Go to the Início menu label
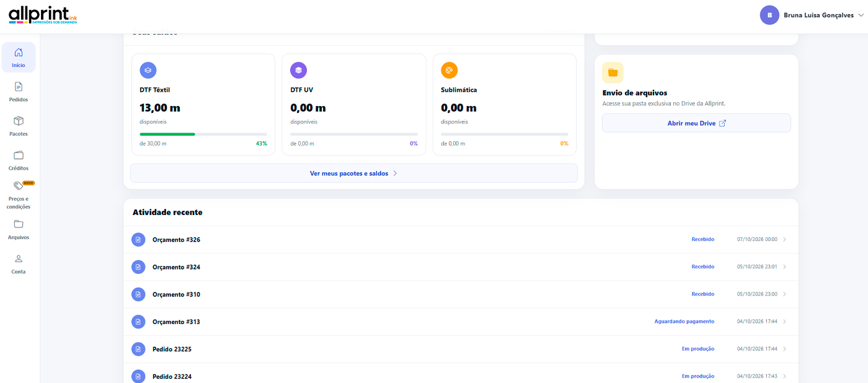This screenshot has width=868, height=383. coord(19,65)
